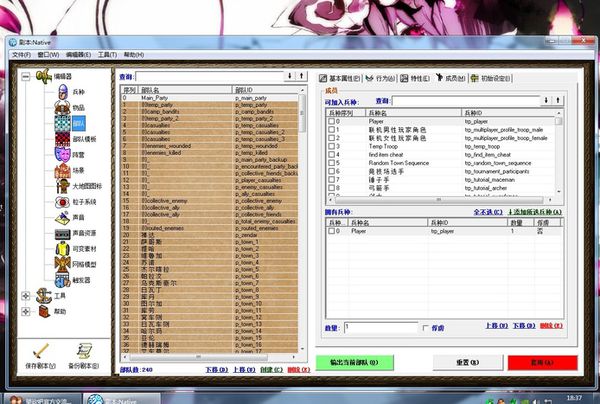Click red 删除 link under party list
This screenshot has height=404, width=600.
tap(298, 370)
